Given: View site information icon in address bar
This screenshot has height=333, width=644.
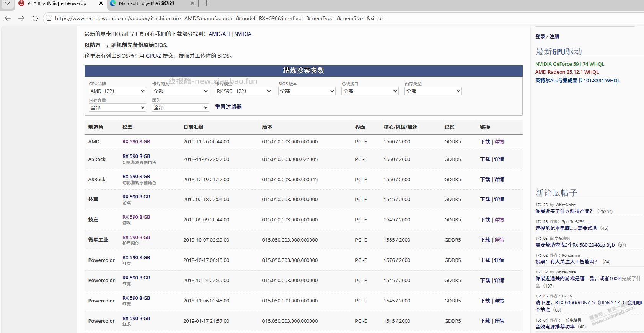Looking at the screenshot, I should tap(49, 18).
